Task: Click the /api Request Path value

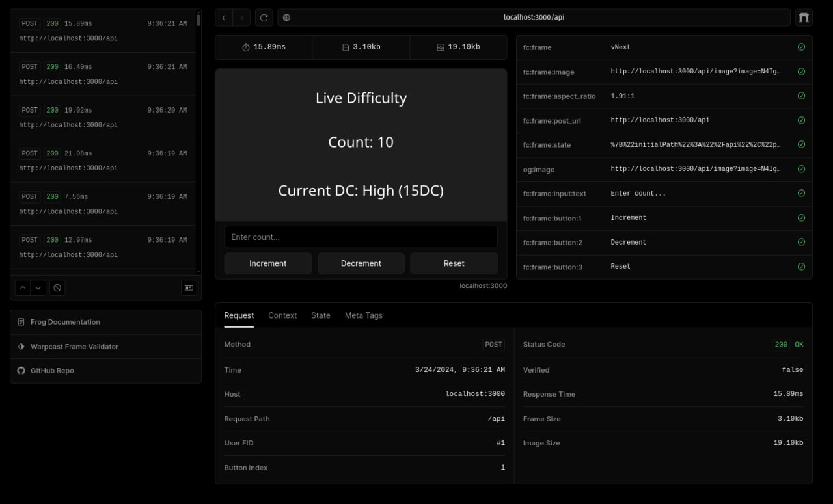Action: (497, 419)
